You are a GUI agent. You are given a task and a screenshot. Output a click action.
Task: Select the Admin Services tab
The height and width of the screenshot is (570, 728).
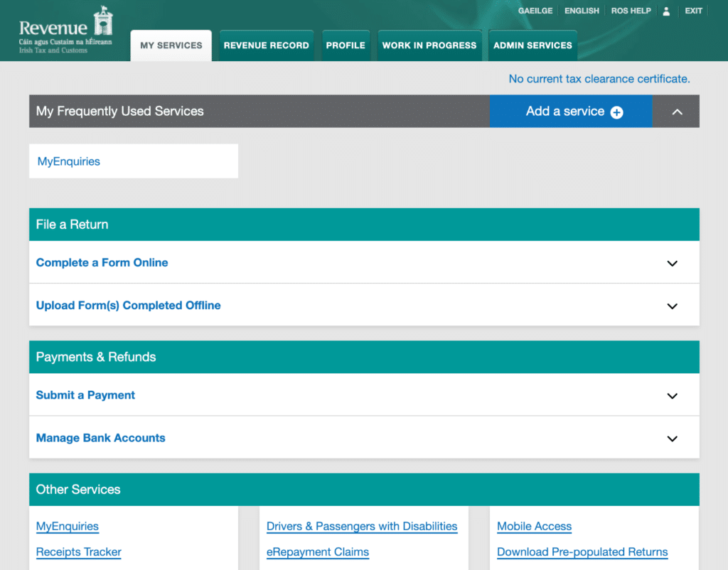coord(532,45)
